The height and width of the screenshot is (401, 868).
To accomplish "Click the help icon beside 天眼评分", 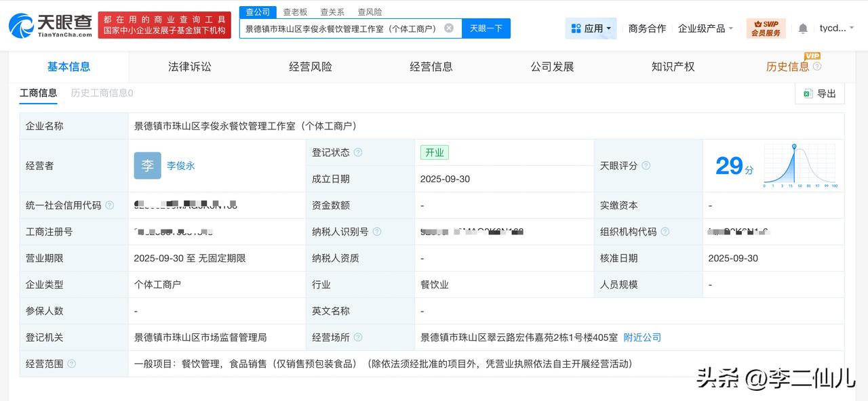I will [x=646, y=165].
